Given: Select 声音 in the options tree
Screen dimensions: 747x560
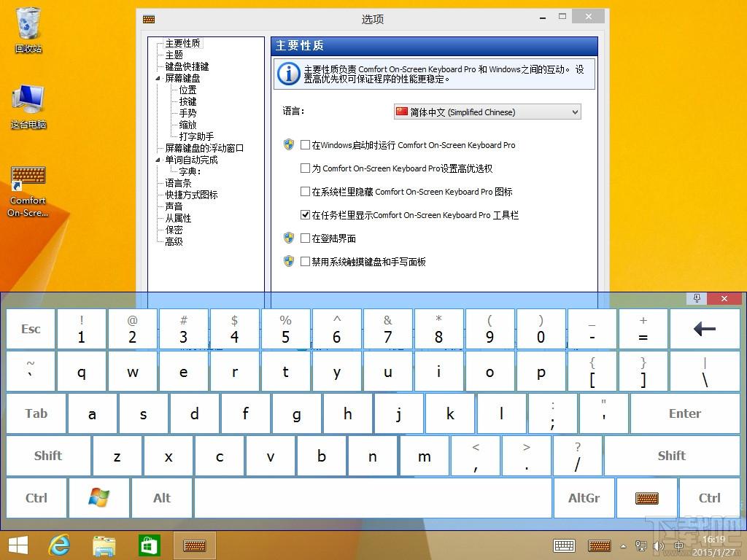Looking at the screenshot, I should [x=174, y=206].
